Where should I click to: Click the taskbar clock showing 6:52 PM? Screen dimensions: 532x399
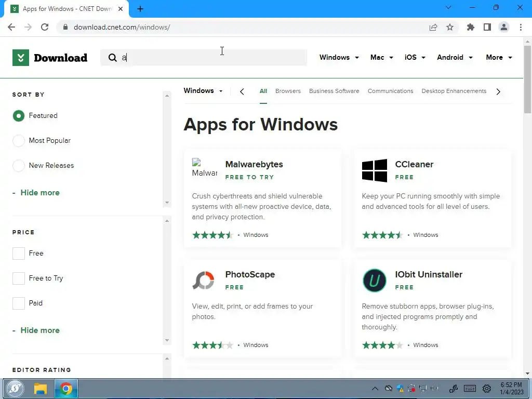512,389
